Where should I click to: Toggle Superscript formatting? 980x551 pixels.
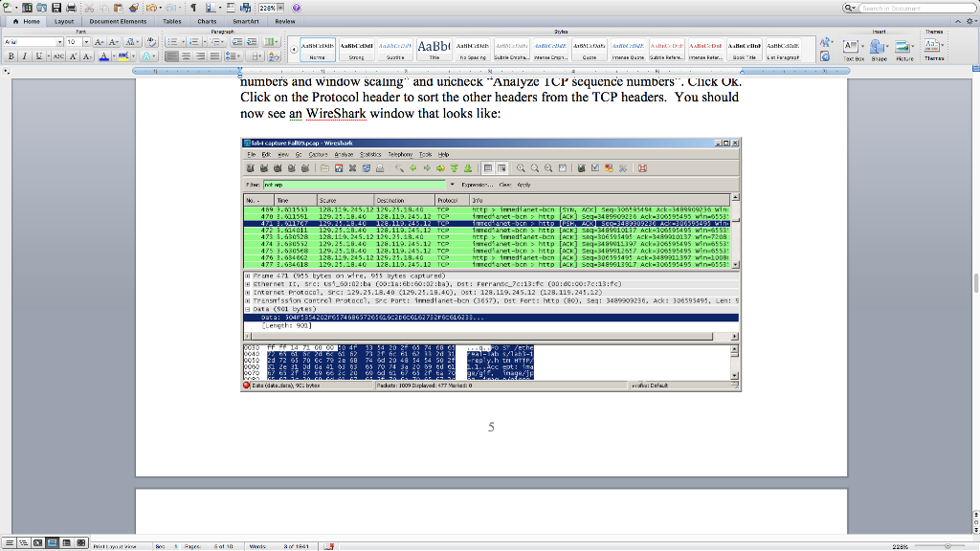pos(73,56)
